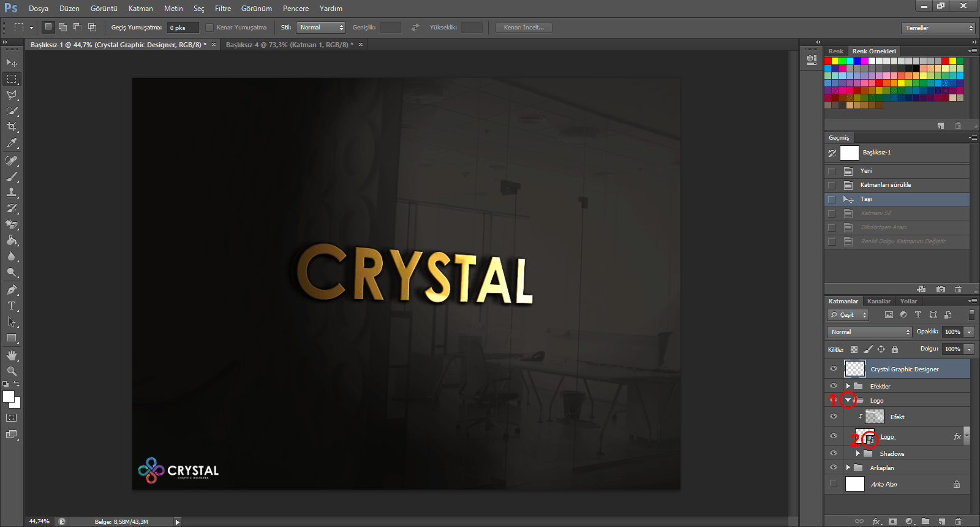Open the Dosya menu
Image resolution: width=980 pixels, height=527 pixels.
coord(38,9)
